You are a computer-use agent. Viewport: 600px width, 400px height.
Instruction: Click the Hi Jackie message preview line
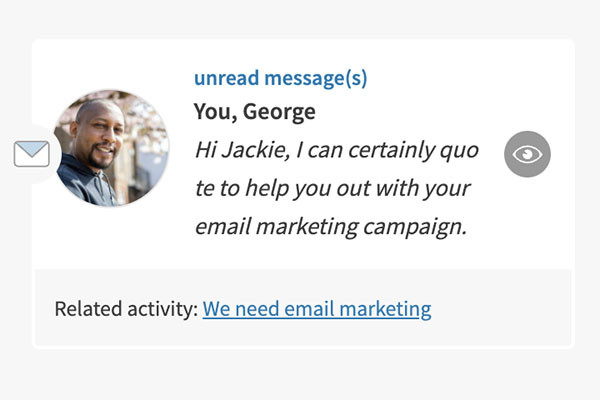point(337,151)
